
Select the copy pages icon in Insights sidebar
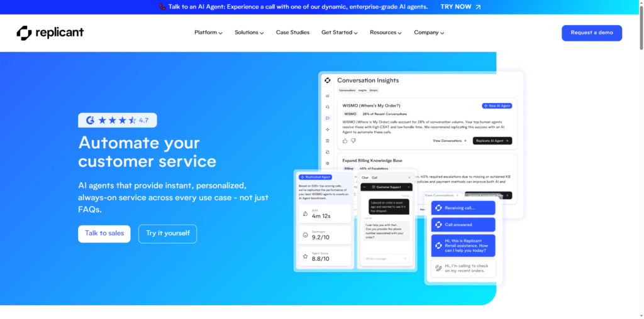[327, 152]
